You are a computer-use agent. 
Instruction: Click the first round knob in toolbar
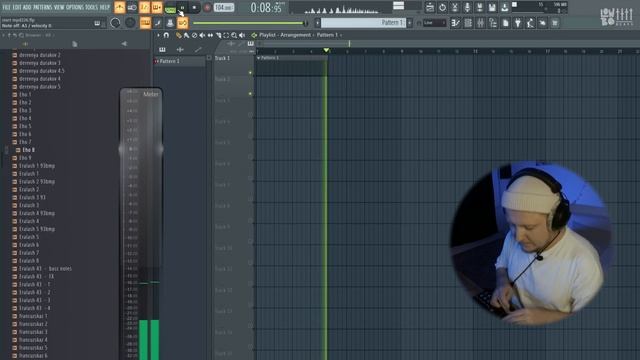(115, 23)
